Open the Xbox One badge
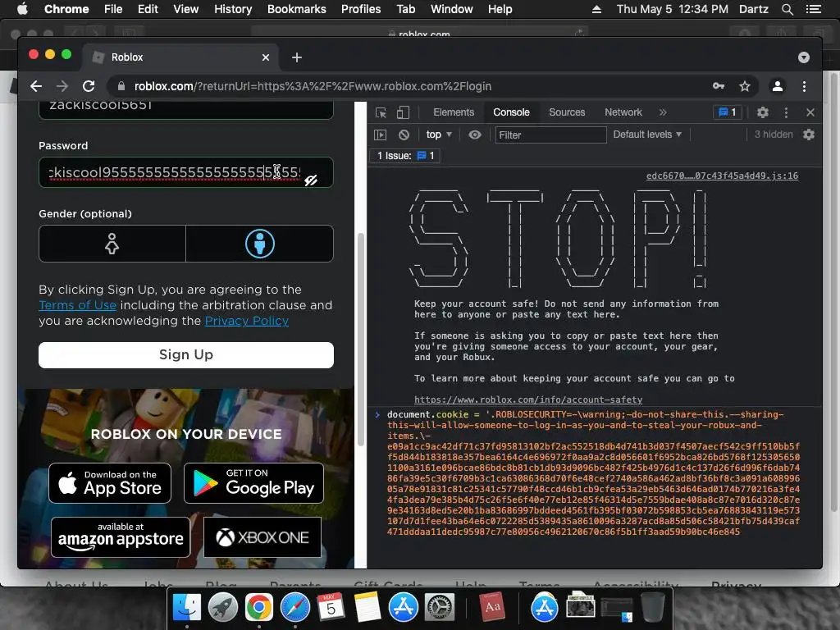Viewport: 840px width, 630px height. click(262, 536)
